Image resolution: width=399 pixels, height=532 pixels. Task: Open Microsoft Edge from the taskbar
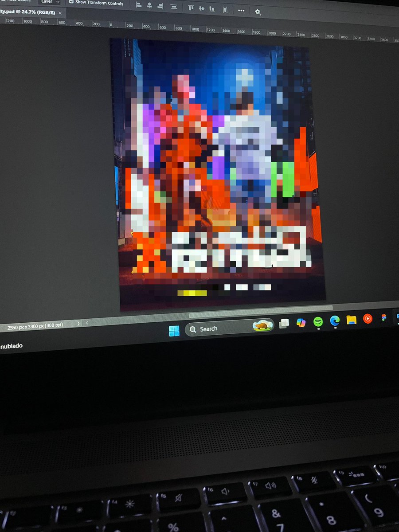335,321
